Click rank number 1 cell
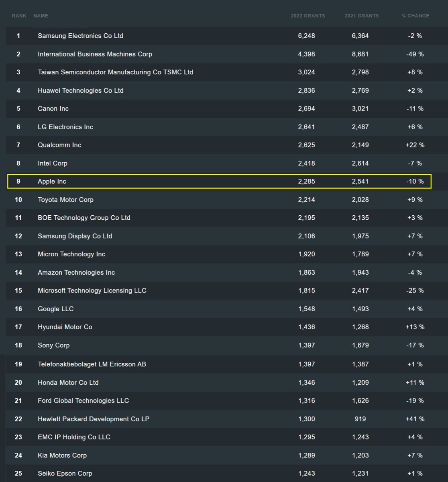This screenshot has height=482, width=448. (18, 36)
